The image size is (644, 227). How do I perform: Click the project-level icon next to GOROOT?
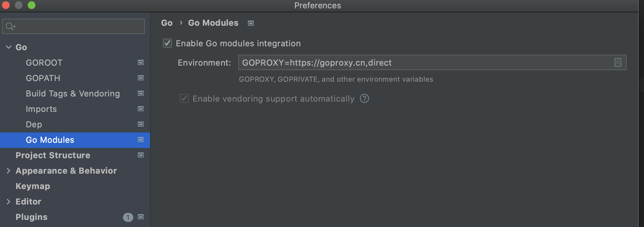141,62
